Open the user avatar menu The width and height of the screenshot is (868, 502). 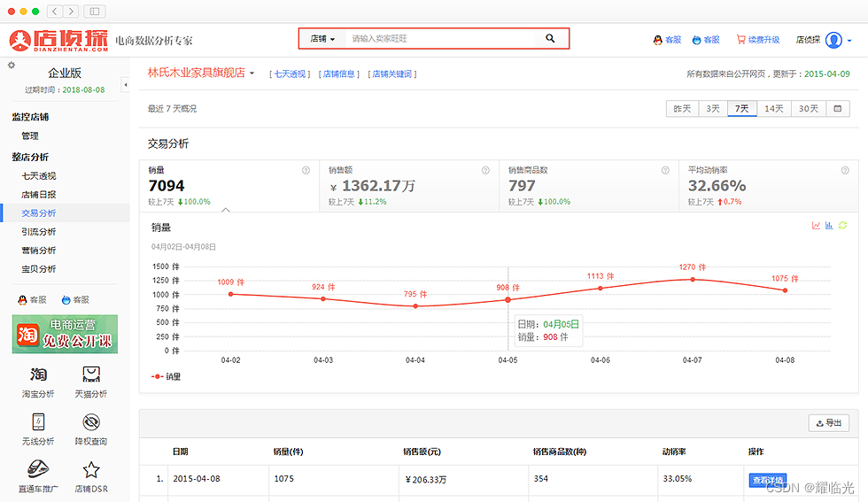pyautogui.click(x=833, y=40)
